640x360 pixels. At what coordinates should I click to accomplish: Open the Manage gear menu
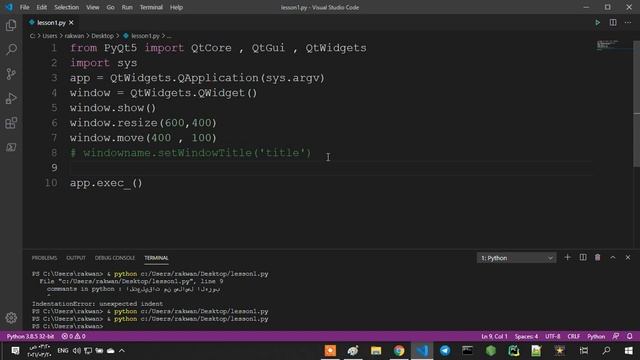point(11,318)
